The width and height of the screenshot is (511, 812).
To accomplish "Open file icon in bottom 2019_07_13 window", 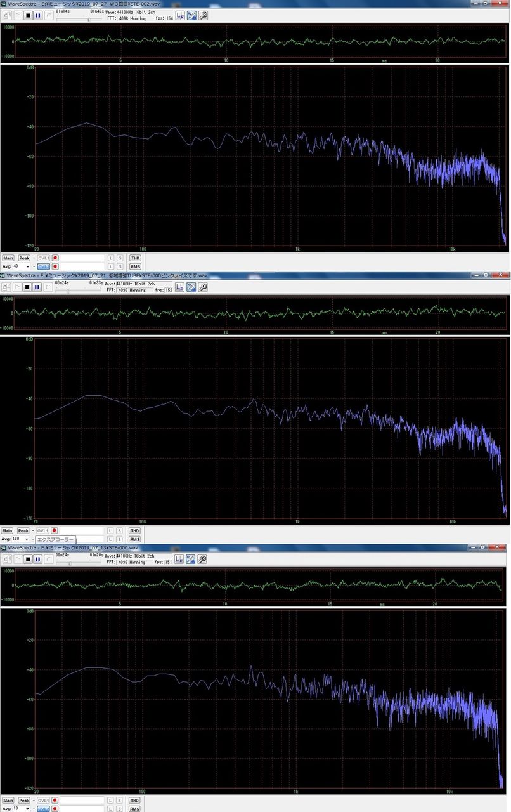I will click(8, 560).
